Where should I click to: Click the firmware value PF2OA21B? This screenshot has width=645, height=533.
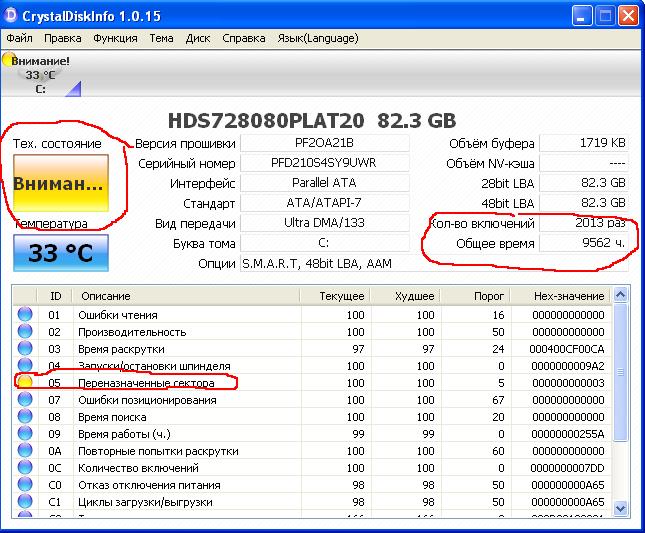[325, 143]
